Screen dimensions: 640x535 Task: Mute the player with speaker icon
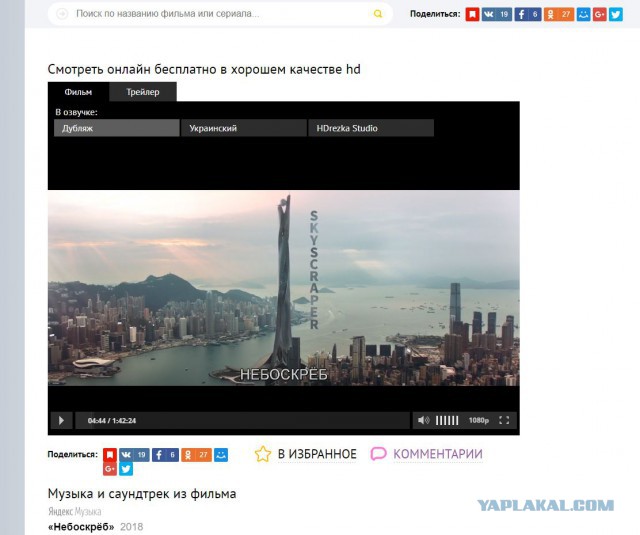click(423, 420)
